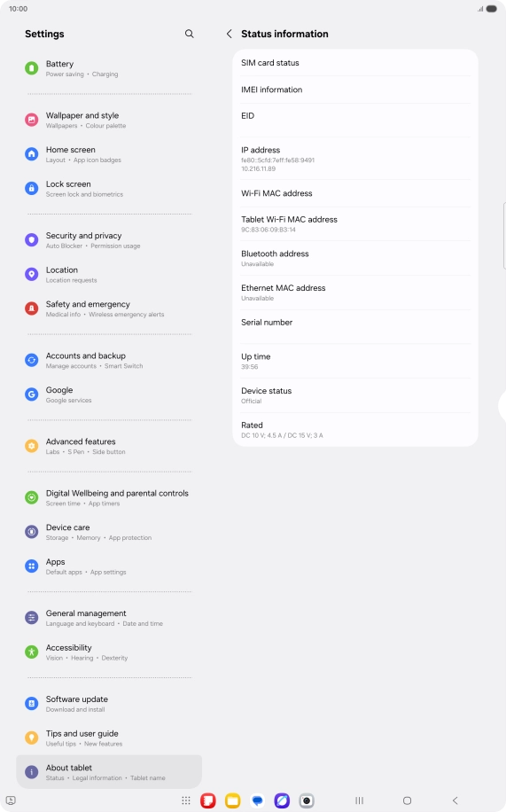View the Serial number entry
This screenshot has width=506, height=812.
click(x=355, y=327)
